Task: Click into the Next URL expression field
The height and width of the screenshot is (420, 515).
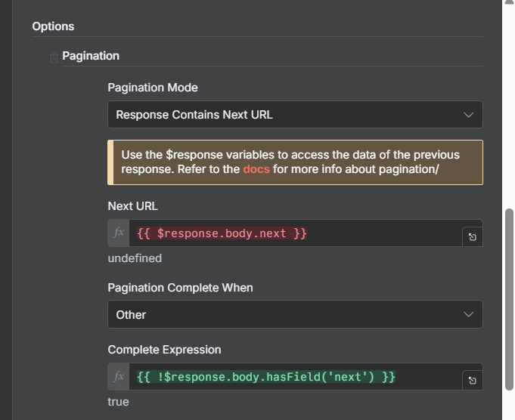Action: 295,233
